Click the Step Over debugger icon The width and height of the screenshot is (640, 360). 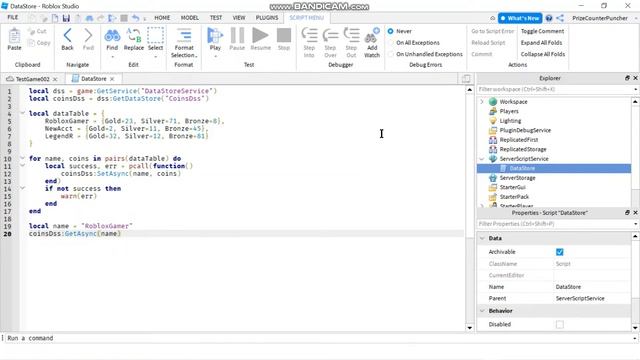point(330,36)
